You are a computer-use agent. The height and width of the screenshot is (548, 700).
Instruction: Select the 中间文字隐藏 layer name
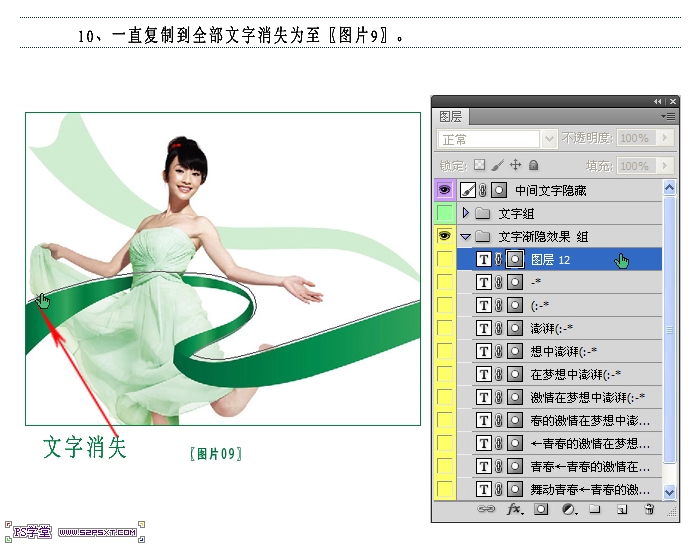(550, 191)
